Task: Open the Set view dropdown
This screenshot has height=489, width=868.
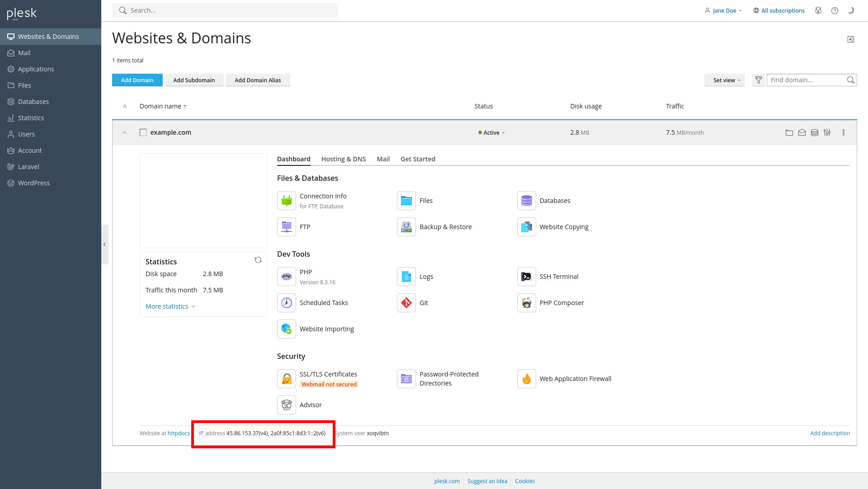Action: pyautogui.click(x=725, y=80)
